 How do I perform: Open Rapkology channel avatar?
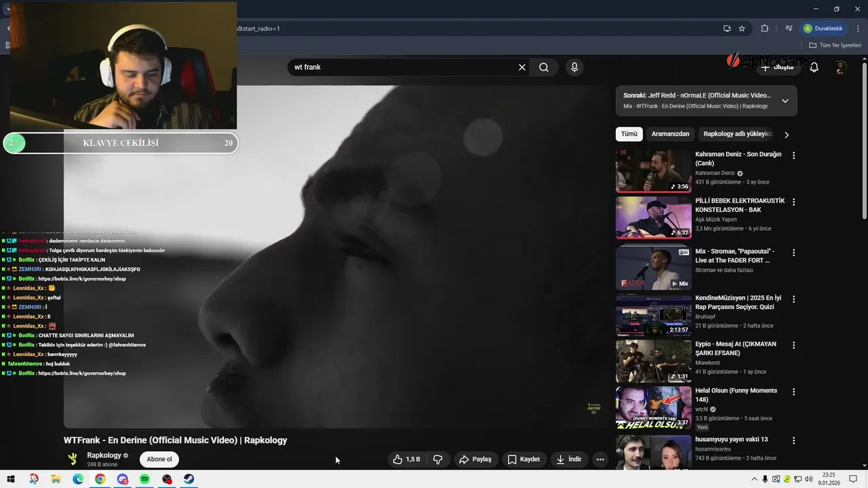tap(73, 459)
